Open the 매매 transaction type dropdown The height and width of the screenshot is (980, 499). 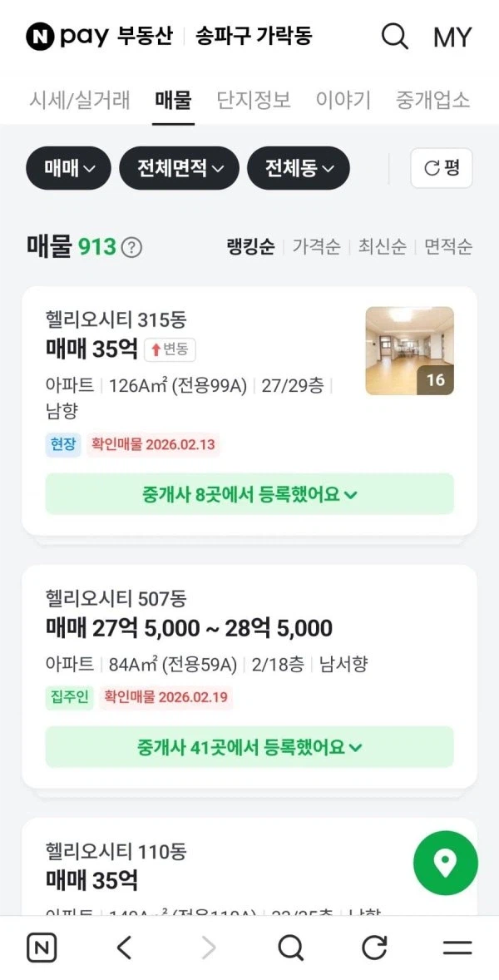(68, 168)
